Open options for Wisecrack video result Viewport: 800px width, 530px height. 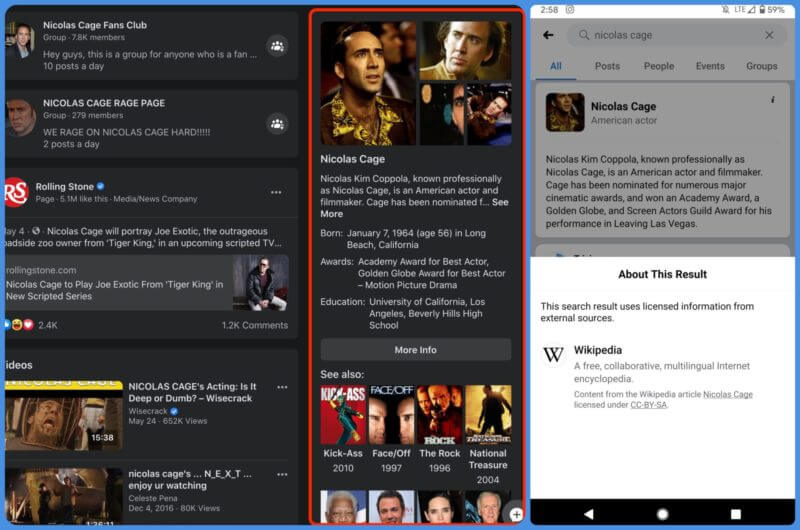tap(282, 387)
